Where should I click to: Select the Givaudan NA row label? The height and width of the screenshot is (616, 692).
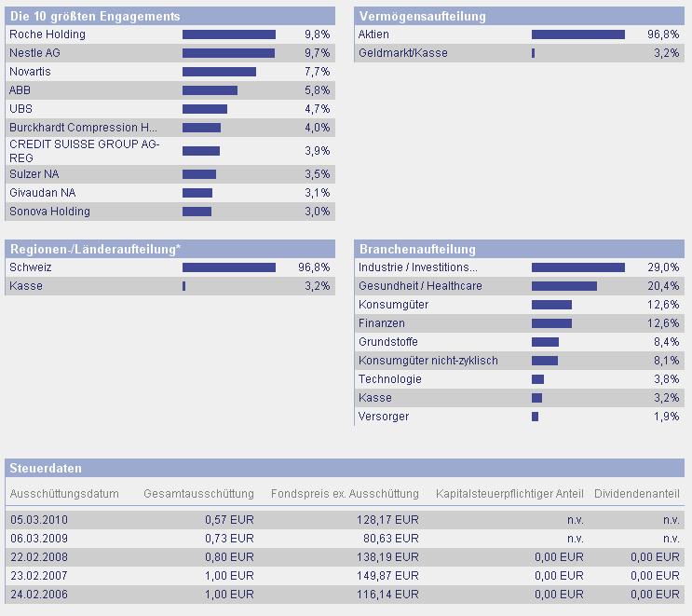(x=42, y=193)
